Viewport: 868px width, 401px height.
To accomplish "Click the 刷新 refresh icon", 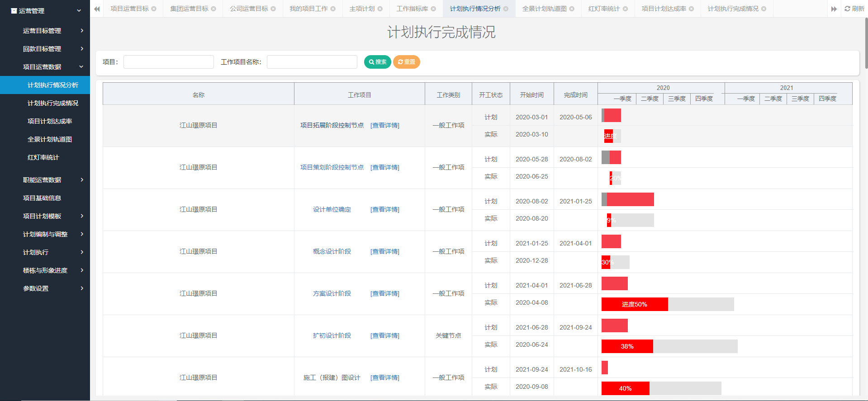I will click(x=847, y=9).
